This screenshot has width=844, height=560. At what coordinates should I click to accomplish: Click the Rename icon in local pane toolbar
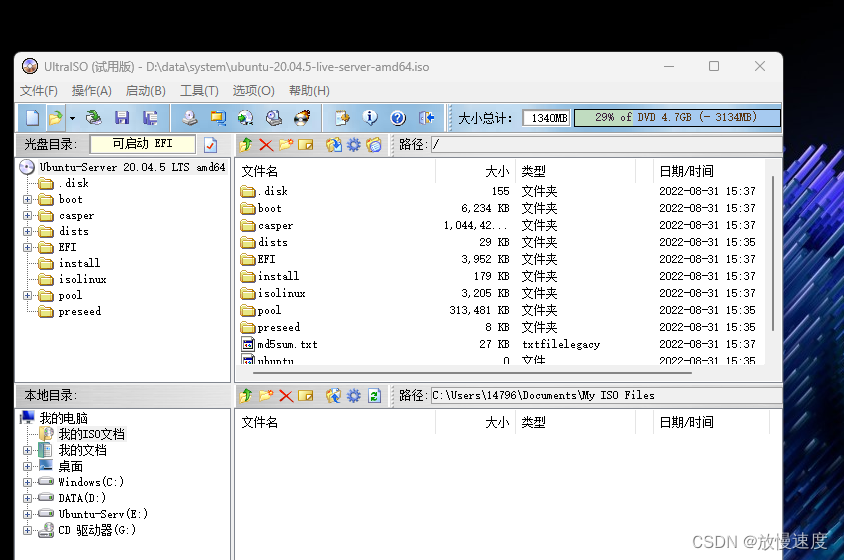[x=306, y=396]
